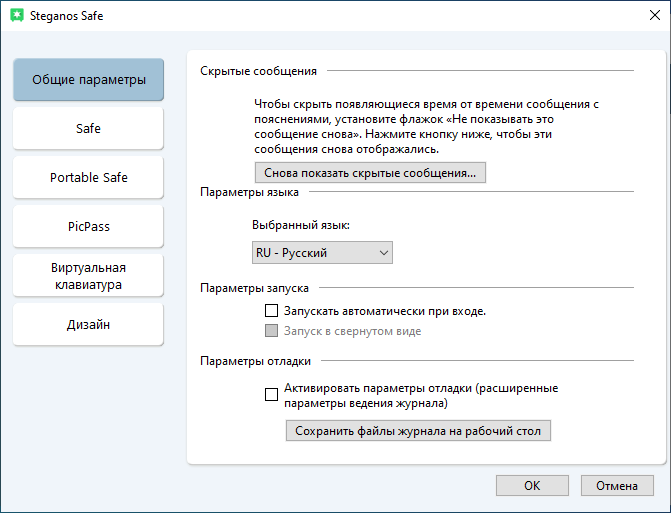Go to the PicPass tab
671x513 pixels.
point(89,227)
